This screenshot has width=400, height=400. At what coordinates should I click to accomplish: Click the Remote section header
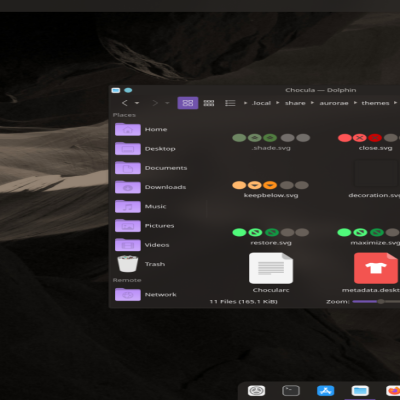click(x=127, y=280)
